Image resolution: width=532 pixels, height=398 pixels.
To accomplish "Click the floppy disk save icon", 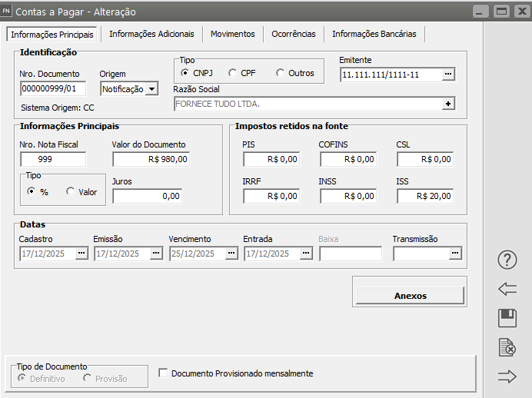I will pos(507,318).
